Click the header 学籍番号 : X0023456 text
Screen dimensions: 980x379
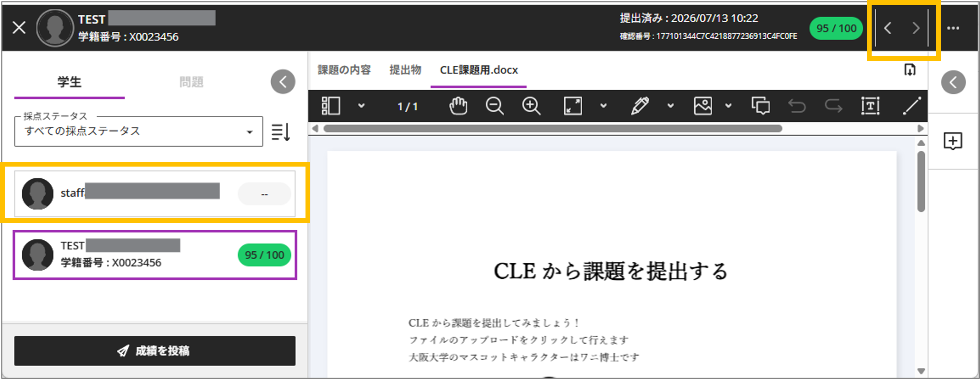(128, 37)
